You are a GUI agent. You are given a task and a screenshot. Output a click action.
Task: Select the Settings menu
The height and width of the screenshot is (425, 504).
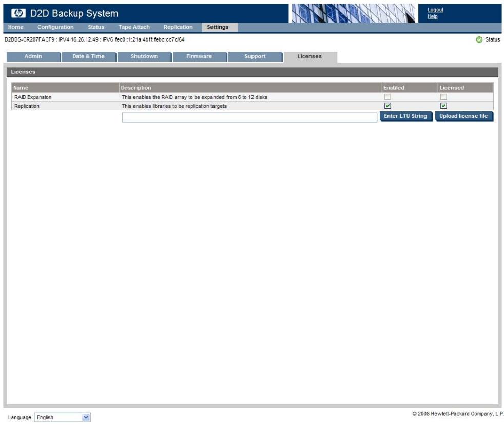click(x=220, y=27)
